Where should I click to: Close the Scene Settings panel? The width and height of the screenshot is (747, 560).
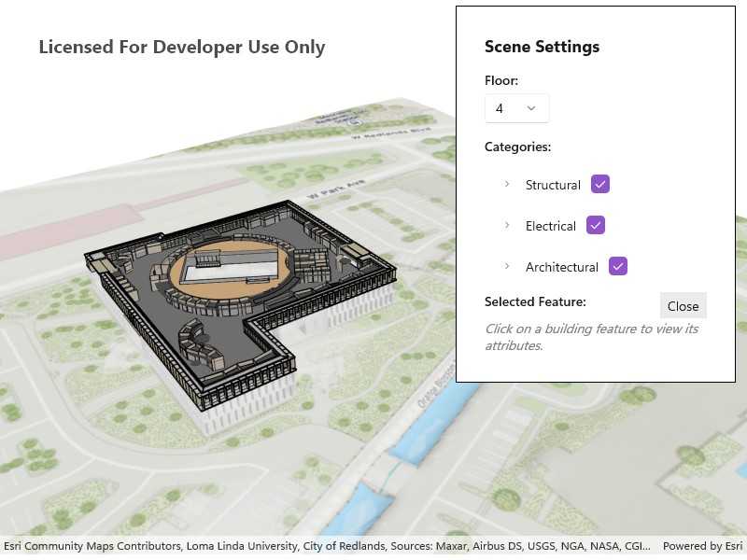coord(683,306)
